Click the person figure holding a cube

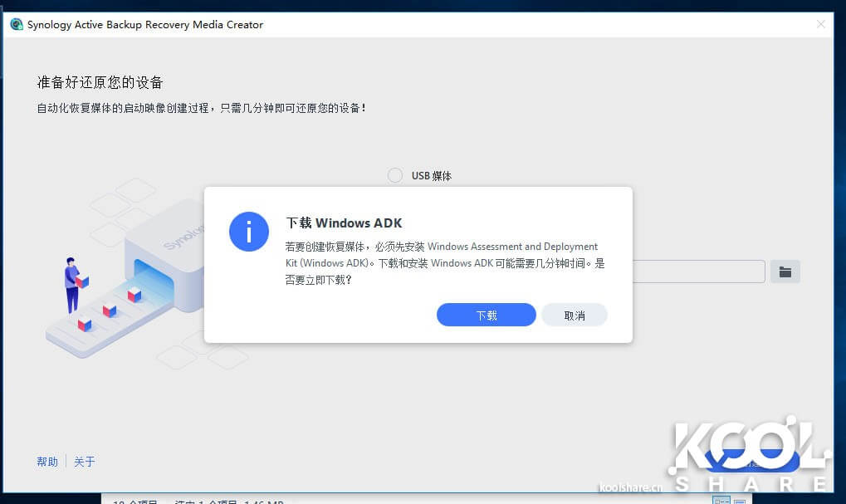point(72,282)
